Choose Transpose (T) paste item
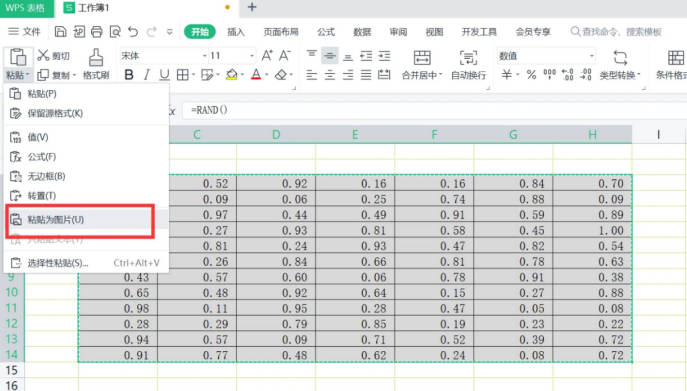Screen dimensions: 687x391 (86, 196)
